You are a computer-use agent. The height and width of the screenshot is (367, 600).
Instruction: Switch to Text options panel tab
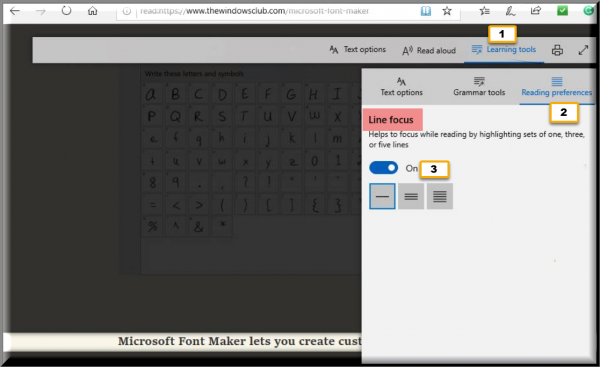point(401,86)
